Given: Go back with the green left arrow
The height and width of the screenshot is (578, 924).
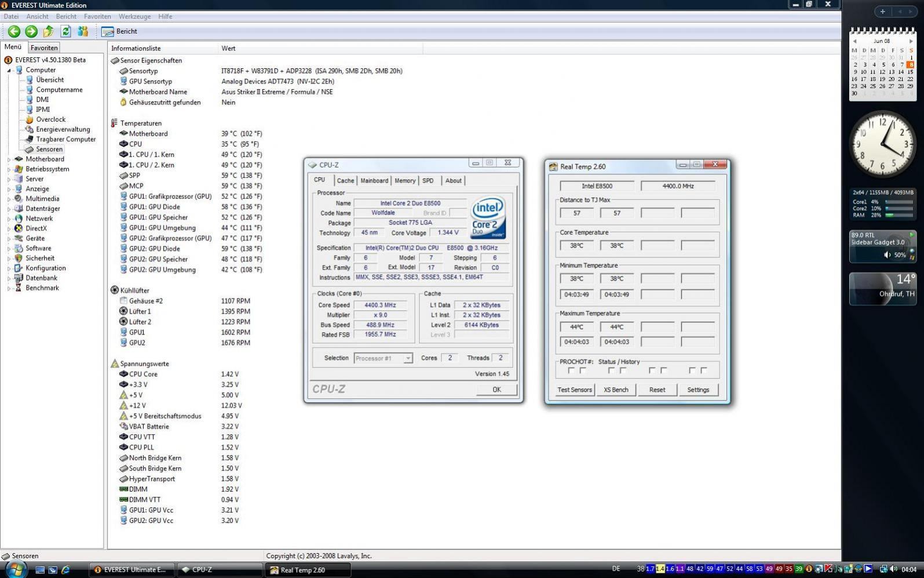Looking at the screenshot, I should (14, 31).
